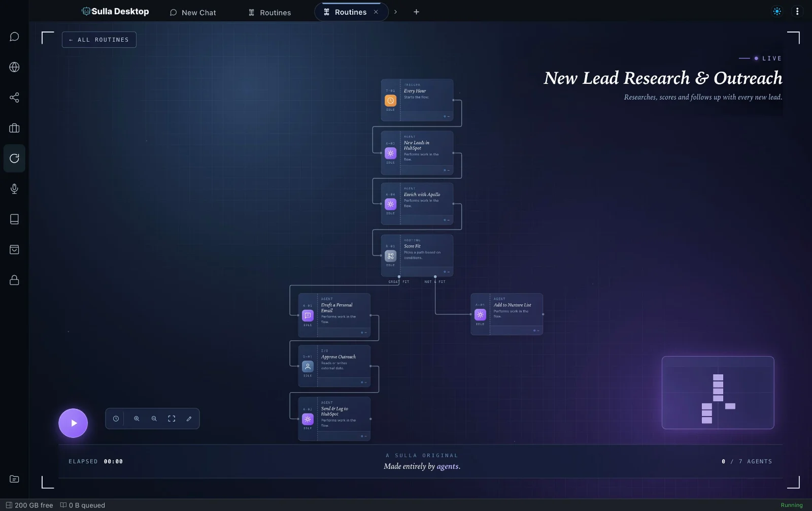Open the share integrations sidebar icon

pyautogui.click(x=14, y=98)
